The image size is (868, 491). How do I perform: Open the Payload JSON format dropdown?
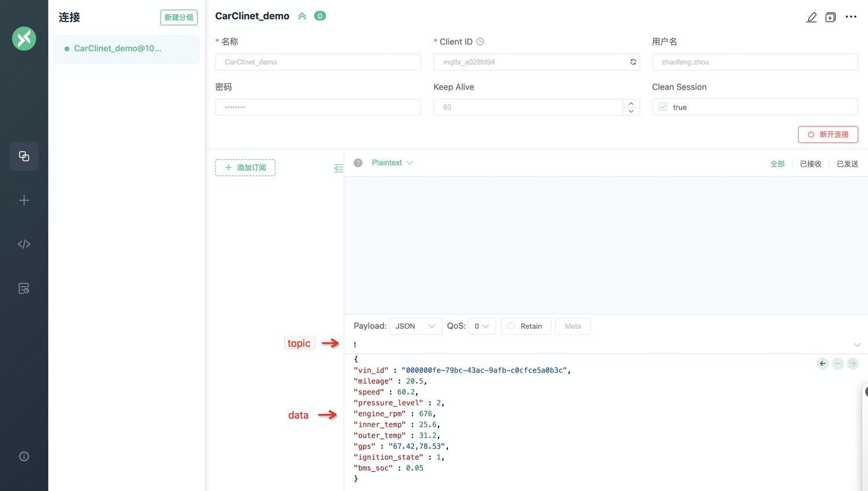tap(415, 327)
